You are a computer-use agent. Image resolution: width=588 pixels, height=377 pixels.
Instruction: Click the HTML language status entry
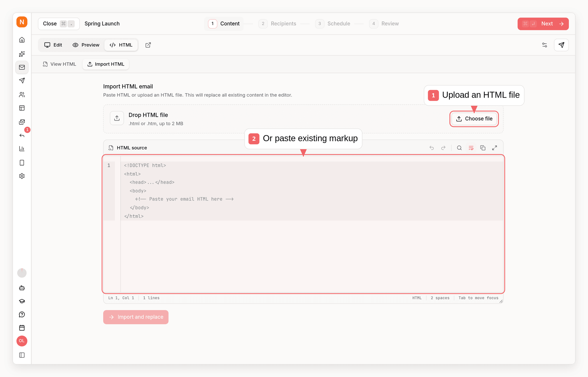click(x=417, y=298)
